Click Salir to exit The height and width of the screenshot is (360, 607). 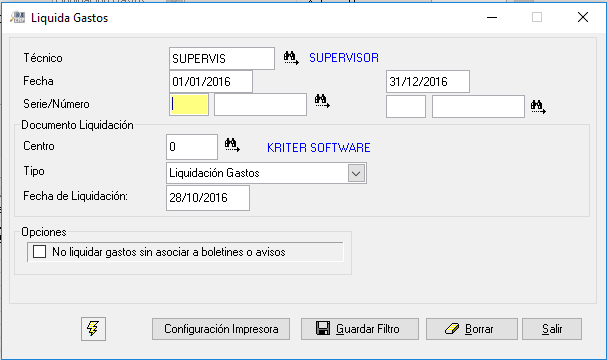(552, 329)
